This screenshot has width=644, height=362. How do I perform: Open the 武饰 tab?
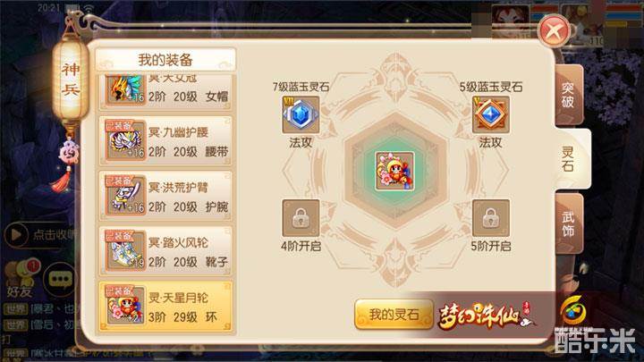[569, 223]
